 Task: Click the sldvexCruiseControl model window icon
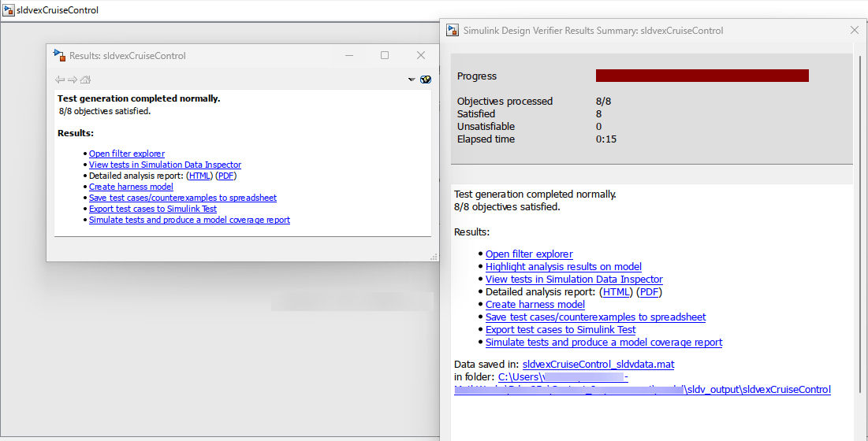coord(9,11)
